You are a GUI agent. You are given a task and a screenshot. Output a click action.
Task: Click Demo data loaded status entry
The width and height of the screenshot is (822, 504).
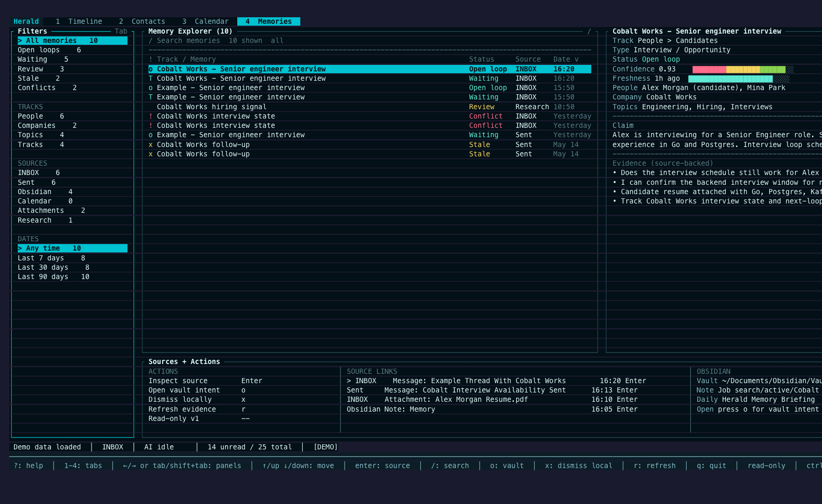(x=47, y=447)
